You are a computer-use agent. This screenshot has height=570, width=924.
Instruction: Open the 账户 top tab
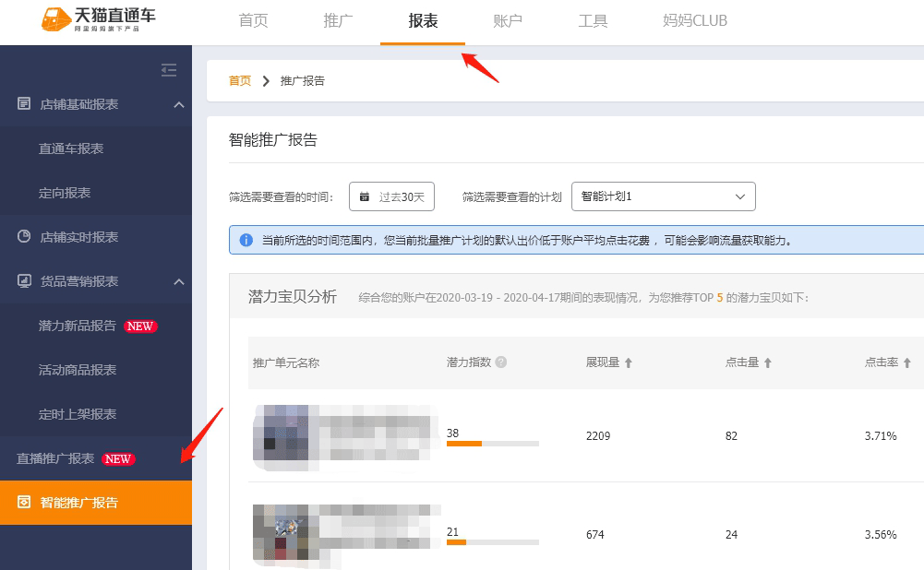point(508,20)
